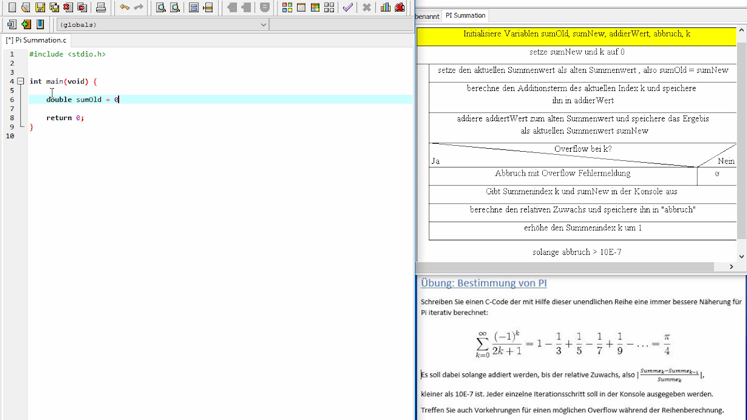
Task: Click the New file icon
Action: pos(11,8)
